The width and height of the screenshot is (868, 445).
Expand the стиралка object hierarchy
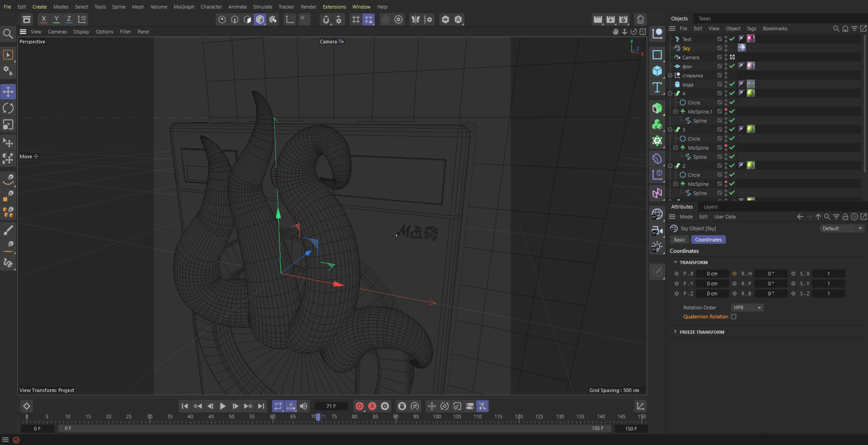(670, 75)
